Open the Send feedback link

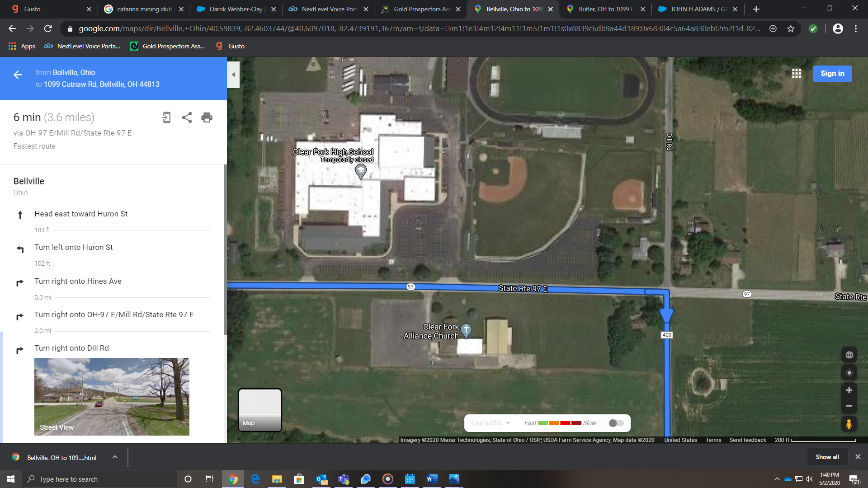[x=747, y=440]
